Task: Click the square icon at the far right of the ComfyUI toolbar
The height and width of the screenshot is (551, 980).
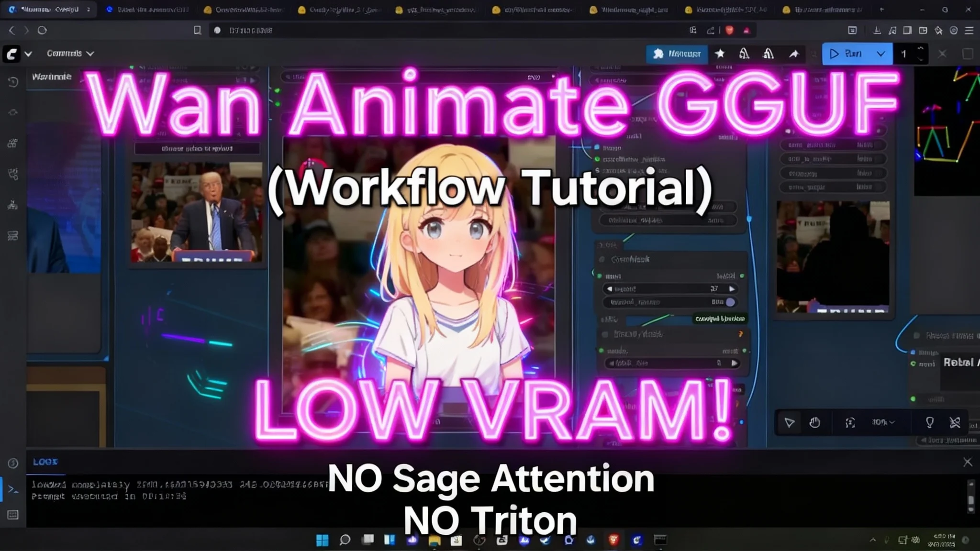Action: tap(968, 54)
